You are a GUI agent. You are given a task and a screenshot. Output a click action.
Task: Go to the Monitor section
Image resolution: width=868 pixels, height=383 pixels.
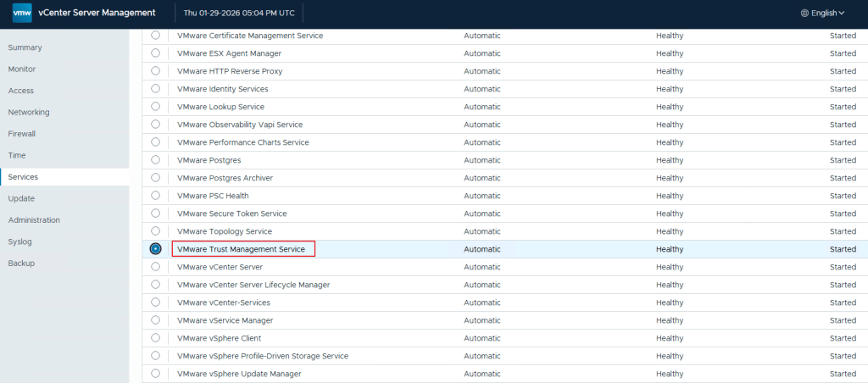coord(22,69)
